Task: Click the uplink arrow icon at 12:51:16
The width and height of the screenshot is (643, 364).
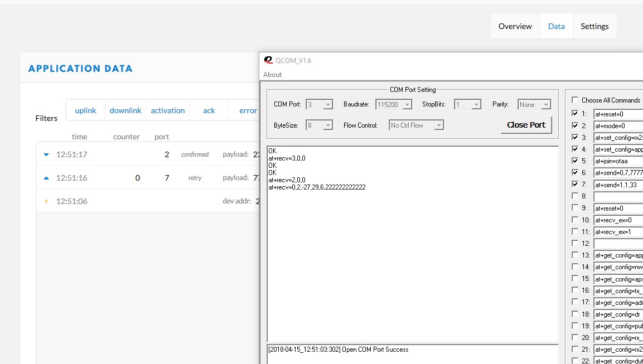Action: point(46,178)
